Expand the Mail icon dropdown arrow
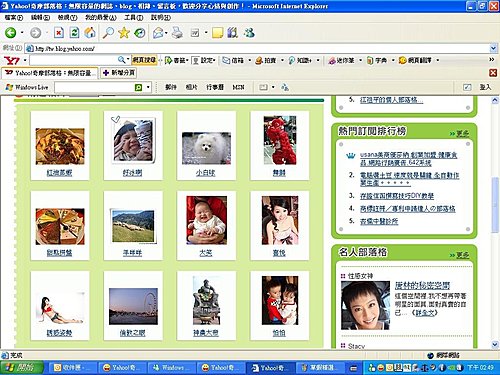The width and height of the screenshot is (500, 375). (166, 33)
